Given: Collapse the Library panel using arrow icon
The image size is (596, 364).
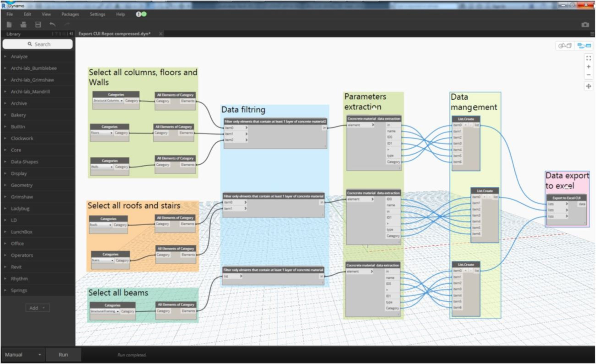Looking at the screenshot, I should pos(71,34).
